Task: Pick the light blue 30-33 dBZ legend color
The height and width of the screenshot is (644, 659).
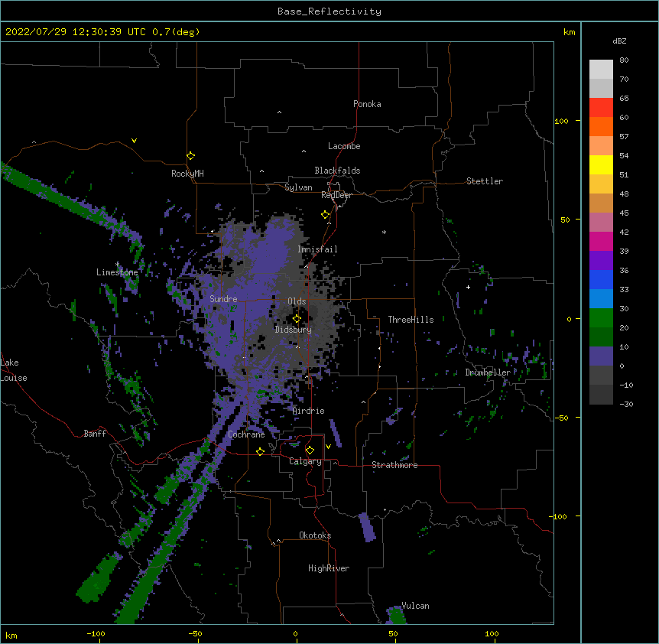Action: [601, 299]
